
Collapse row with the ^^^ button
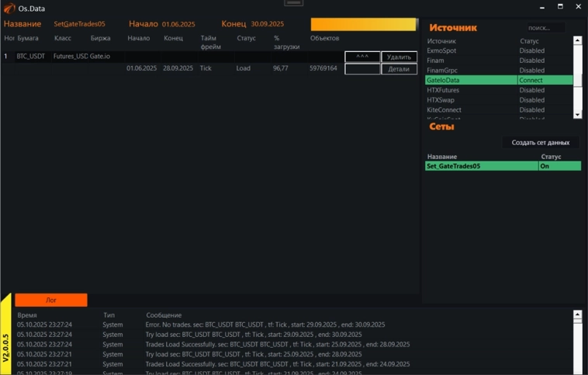tap(362, 57)
